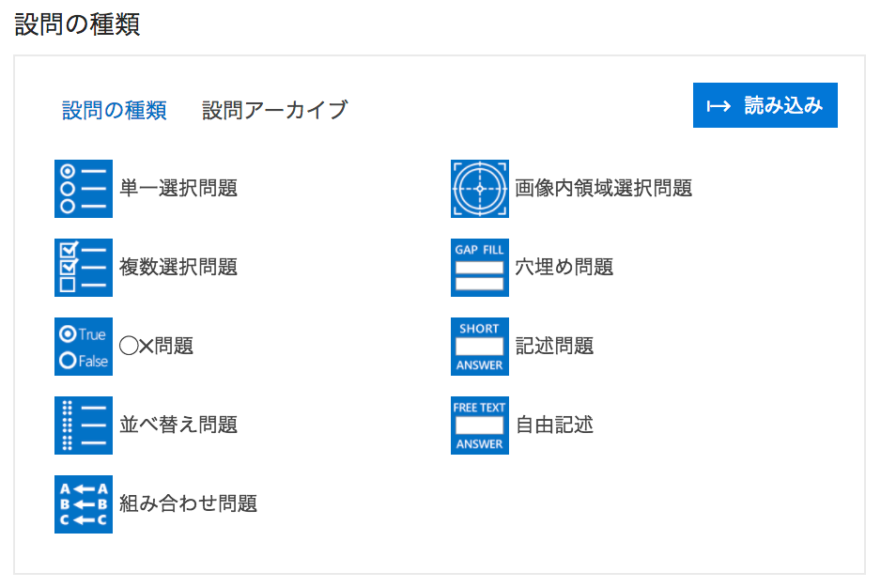Click the 自由記述 text link

click(x=554, y=426)
